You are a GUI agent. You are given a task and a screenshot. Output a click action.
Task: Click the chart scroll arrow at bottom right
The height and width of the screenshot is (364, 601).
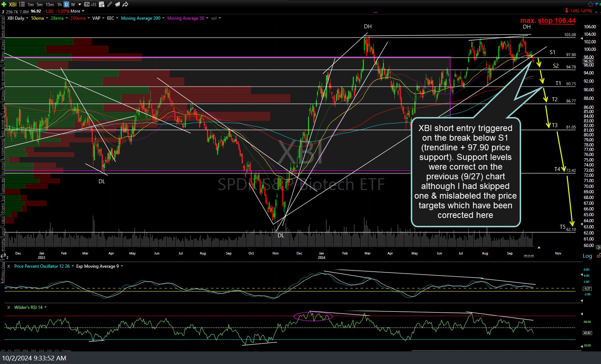click(598, 247)
